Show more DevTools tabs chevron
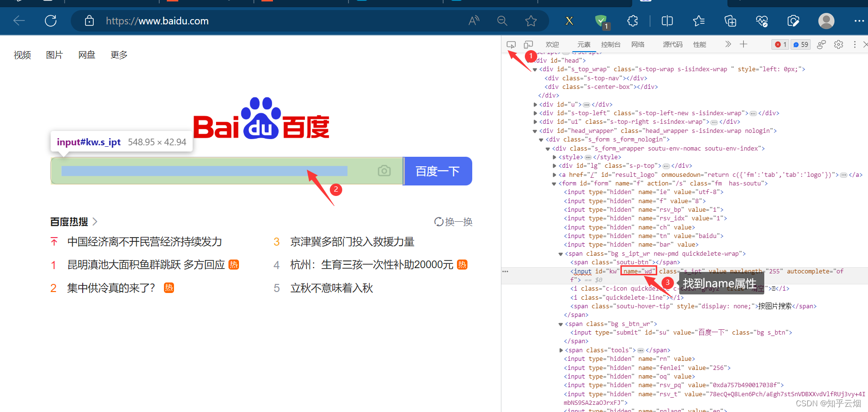 point(728,44)
